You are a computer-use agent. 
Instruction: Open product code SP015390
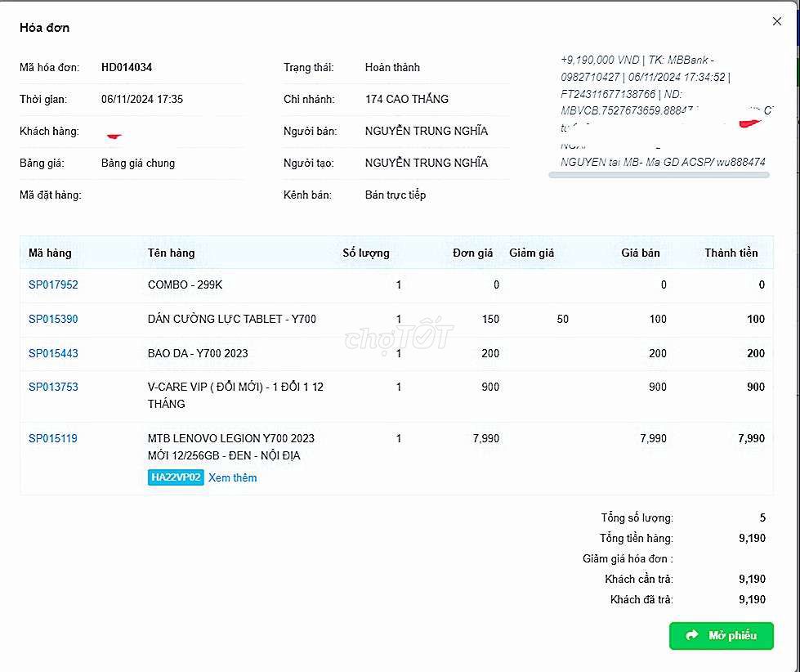point(53,319)
